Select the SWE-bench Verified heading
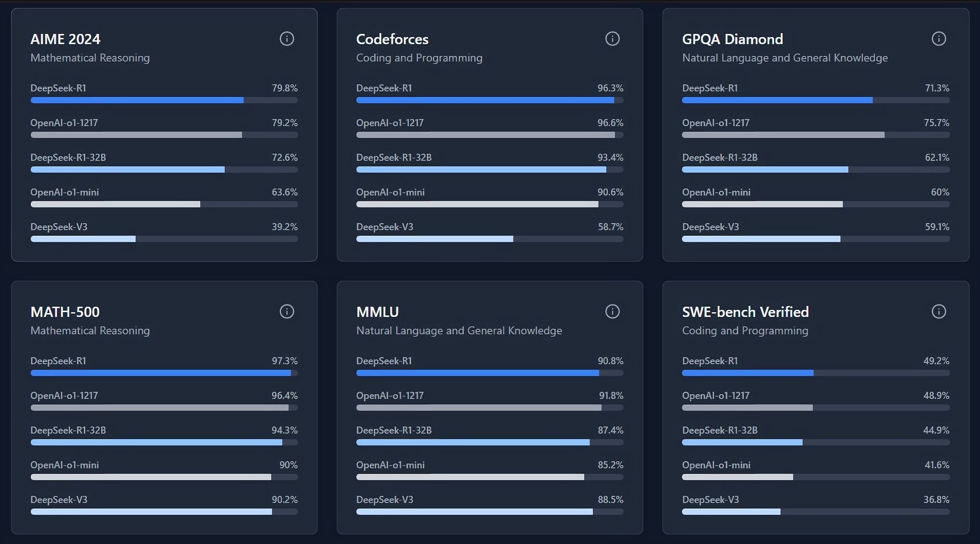This screenshot has height=544, width=980. click(745, 312)
